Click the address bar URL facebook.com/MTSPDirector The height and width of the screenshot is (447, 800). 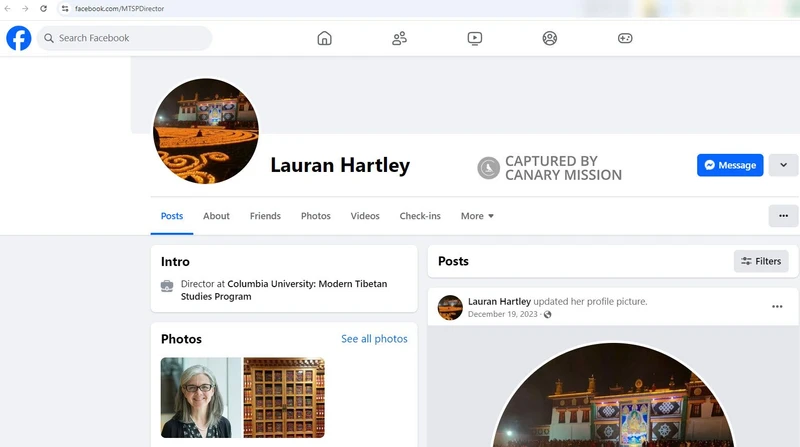(119, 8)
